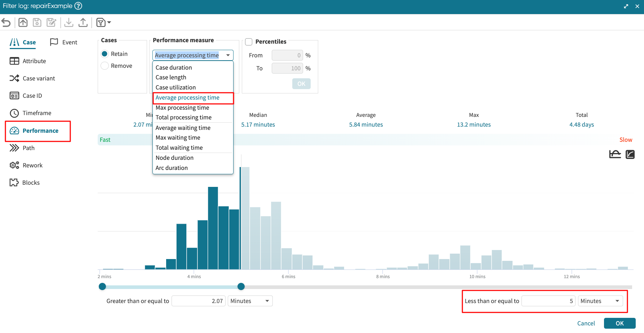The height and width of the screenshot is (333, 644).
Task: Switch chart to distribution curve view
Action: click(615, 154)
